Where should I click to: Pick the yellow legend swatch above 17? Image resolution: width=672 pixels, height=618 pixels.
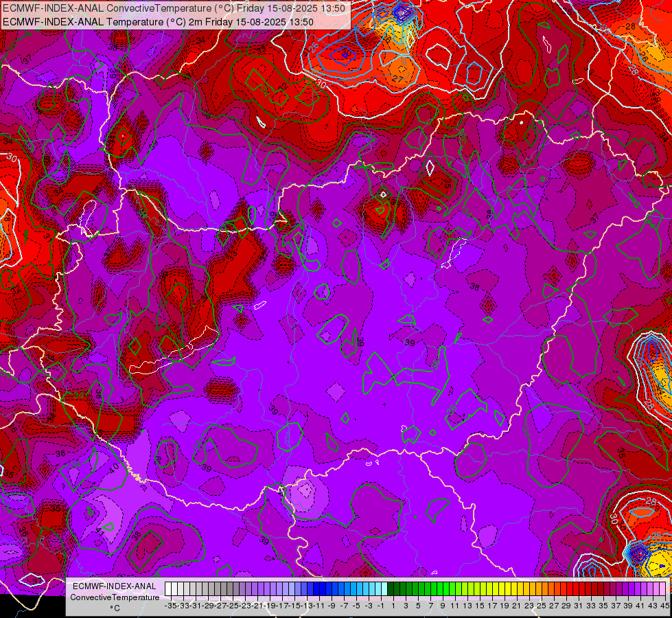click(x=489, y=588)
